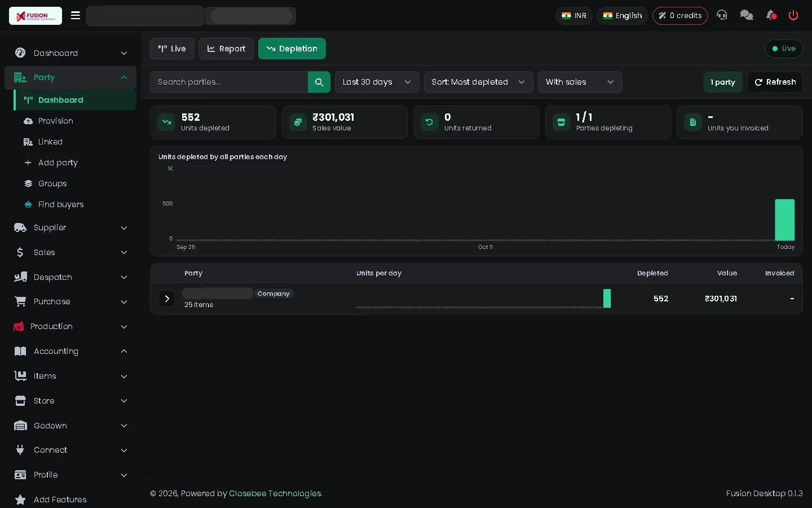Click the Units returned undo icon
Viewport: 812px width, 508px height.
[x=430, y=122]
